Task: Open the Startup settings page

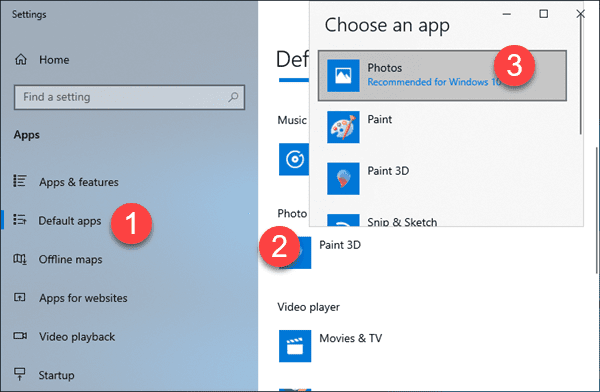Action: [x=56, y=375]
